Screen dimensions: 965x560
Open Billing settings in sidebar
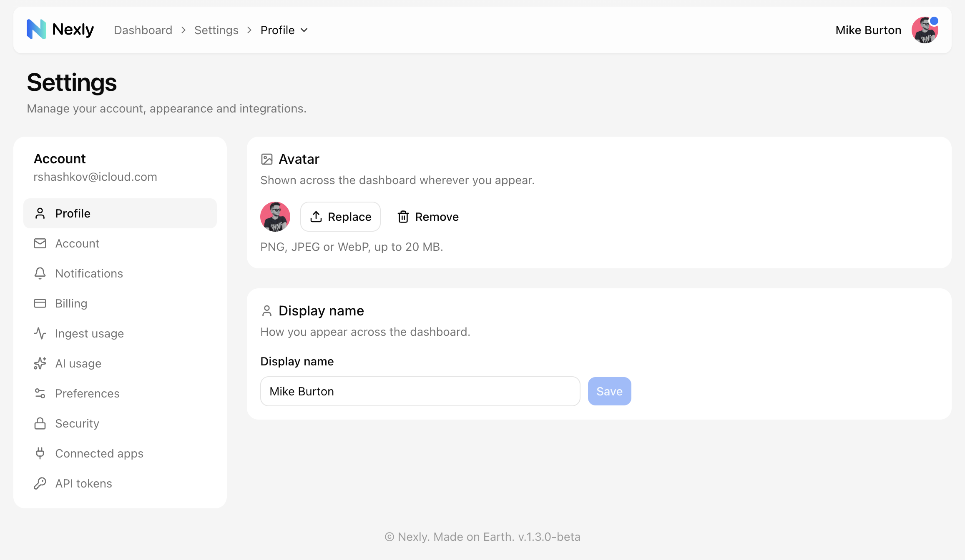pos(120,303)
